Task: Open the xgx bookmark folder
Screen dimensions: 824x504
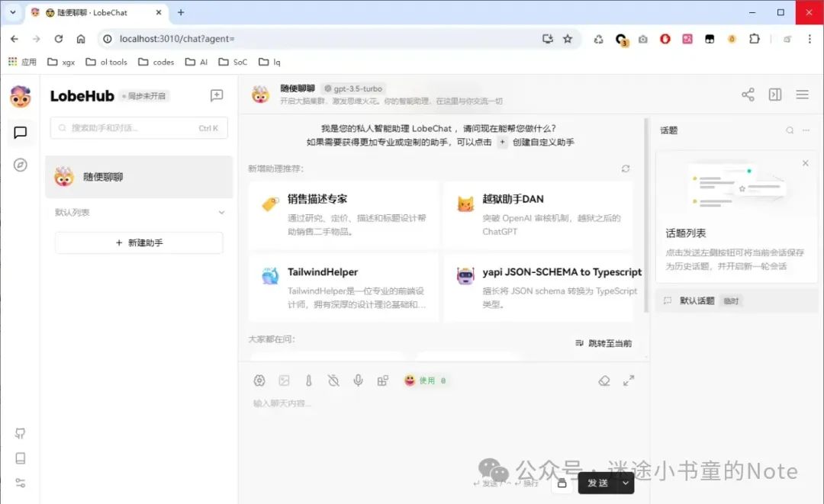Action: tap(61, 62)
